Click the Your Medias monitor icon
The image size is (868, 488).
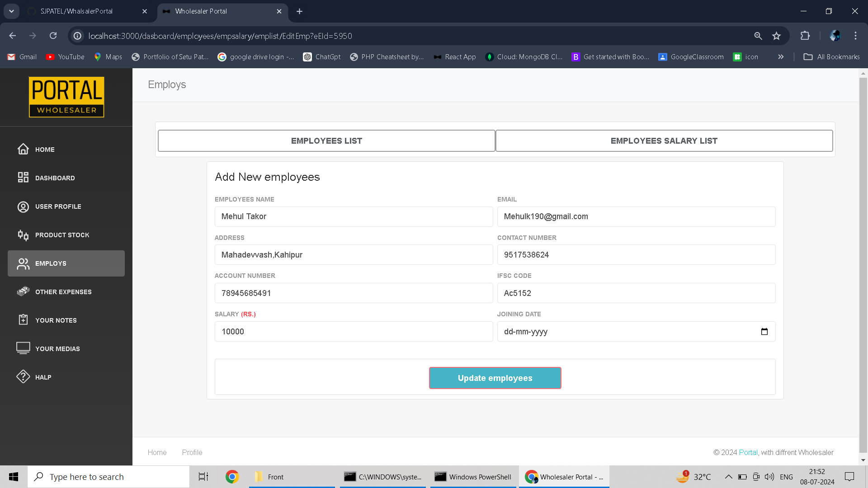(x=23, y=348)
